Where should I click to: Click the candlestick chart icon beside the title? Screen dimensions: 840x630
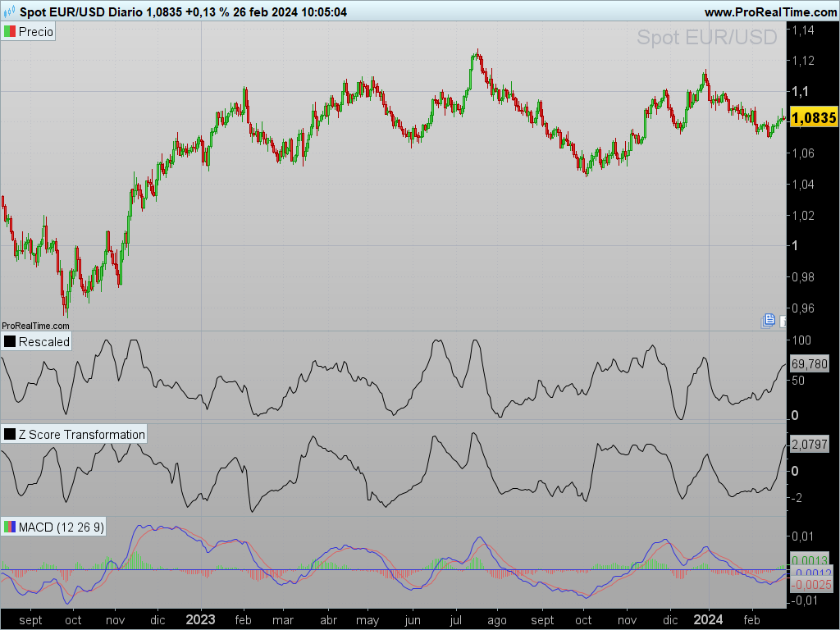(x=9, y=11)
